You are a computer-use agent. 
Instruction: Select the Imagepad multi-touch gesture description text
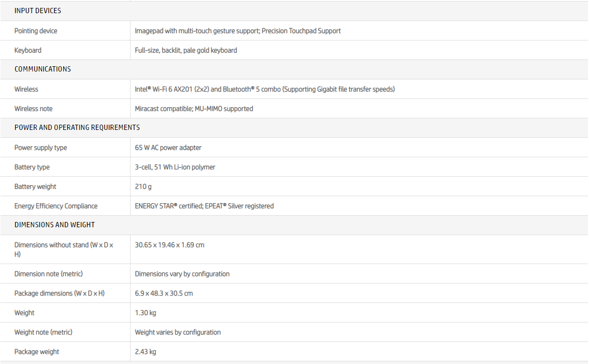[237, 31]
